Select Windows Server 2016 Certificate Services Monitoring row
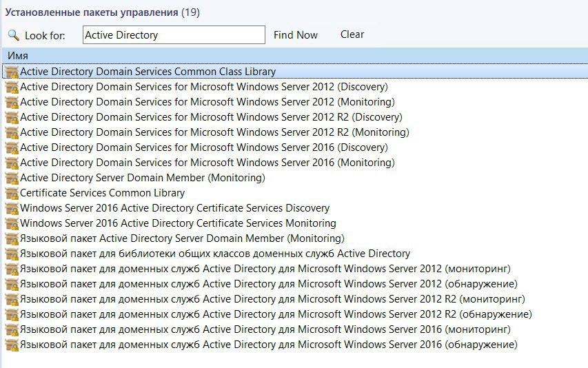This screenshot has width=588, height=368. click(295, 223)
